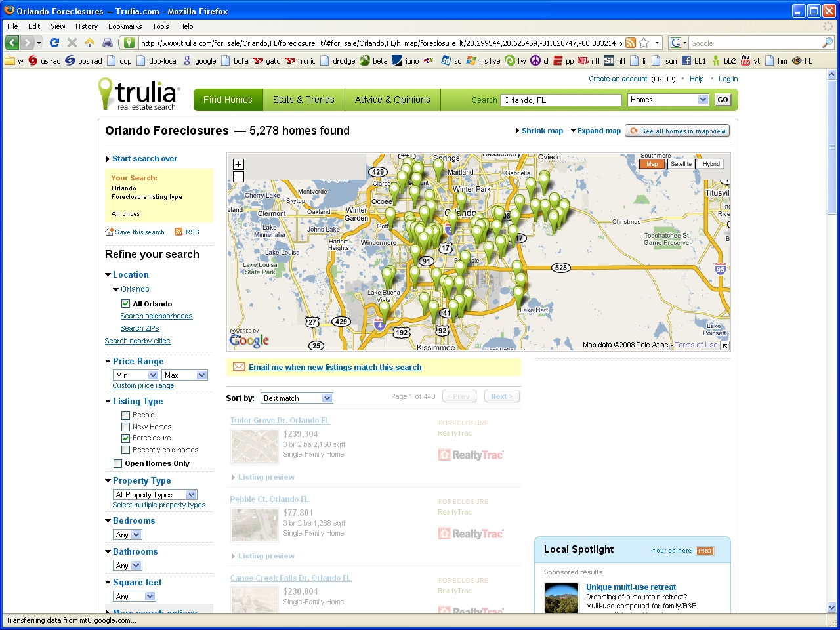Click the RSS feed icon beside Save this search

[x=178, y=232]
